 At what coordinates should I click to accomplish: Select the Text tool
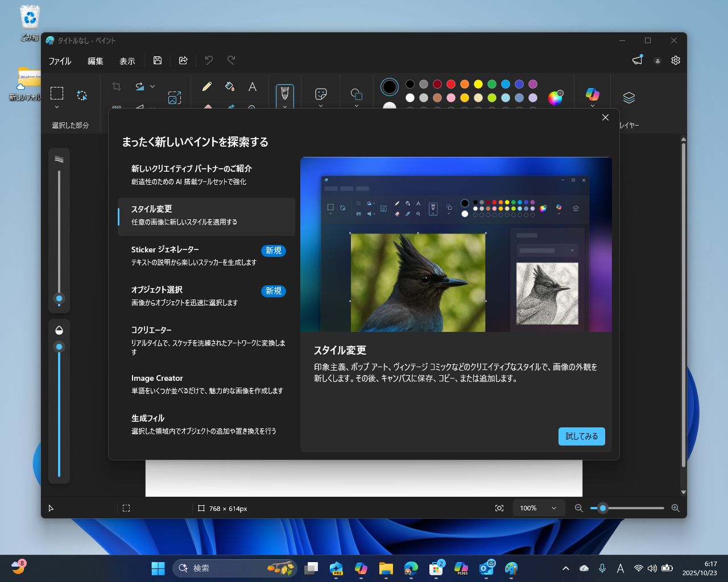tap(253, 86)
